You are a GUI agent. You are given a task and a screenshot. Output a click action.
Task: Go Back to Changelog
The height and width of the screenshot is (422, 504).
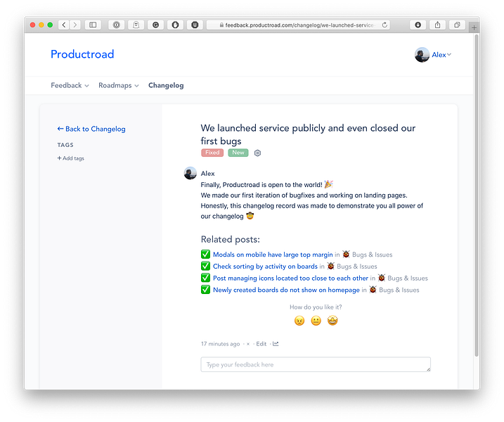pos(91,129)
